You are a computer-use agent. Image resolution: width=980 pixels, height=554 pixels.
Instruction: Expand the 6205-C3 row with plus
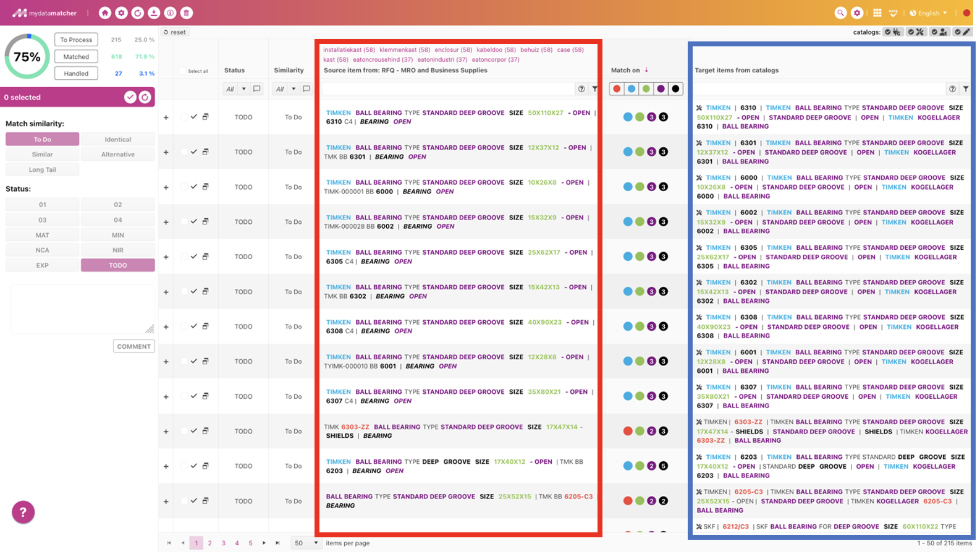click(166, 501)
